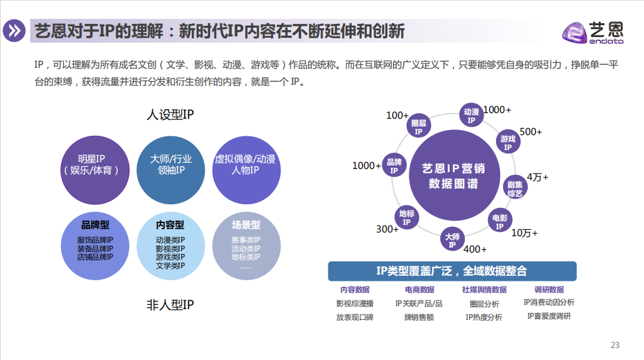Click the 地标IP circle node
Viewport: 644px width, 360px height.
pyautogui.click(x=406, y=217)
